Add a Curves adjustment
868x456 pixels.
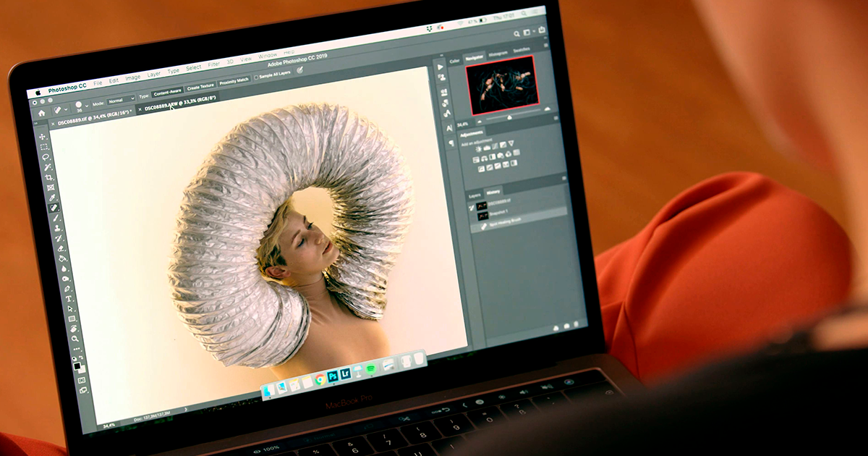(x=495, y=145)
